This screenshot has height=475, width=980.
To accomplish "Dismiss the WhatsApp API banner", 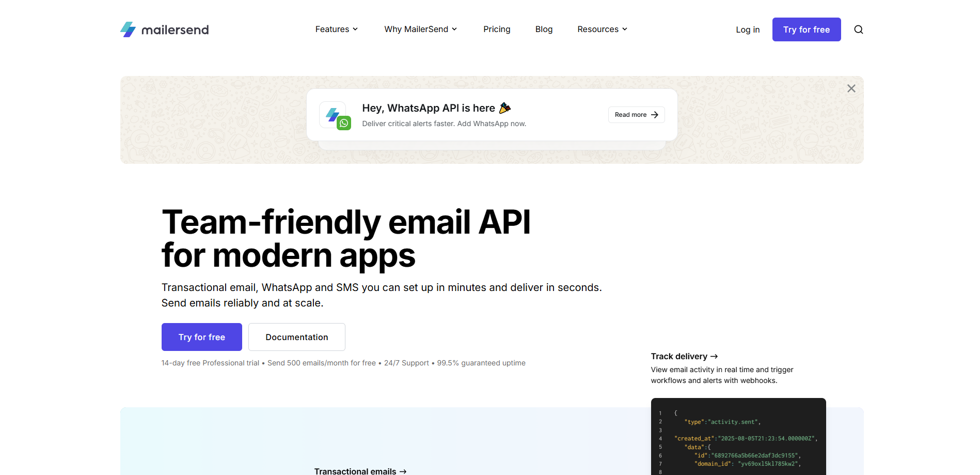I will [851, 88].
